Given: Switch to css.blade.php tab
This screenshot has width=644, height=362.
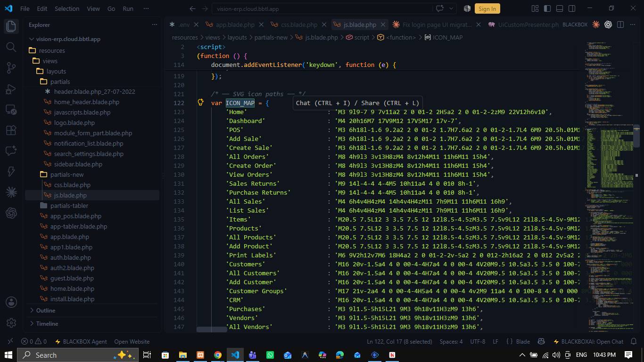Looking at the screenshot, I should (x=299, y=25).
